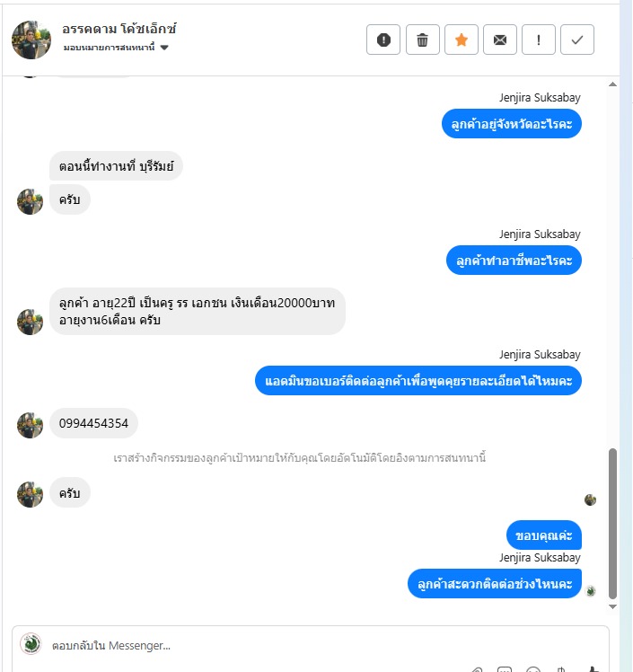Viewport: 633px width, 672px height.
Task: Send thumbs-up like icon
Action: [593, 669]
